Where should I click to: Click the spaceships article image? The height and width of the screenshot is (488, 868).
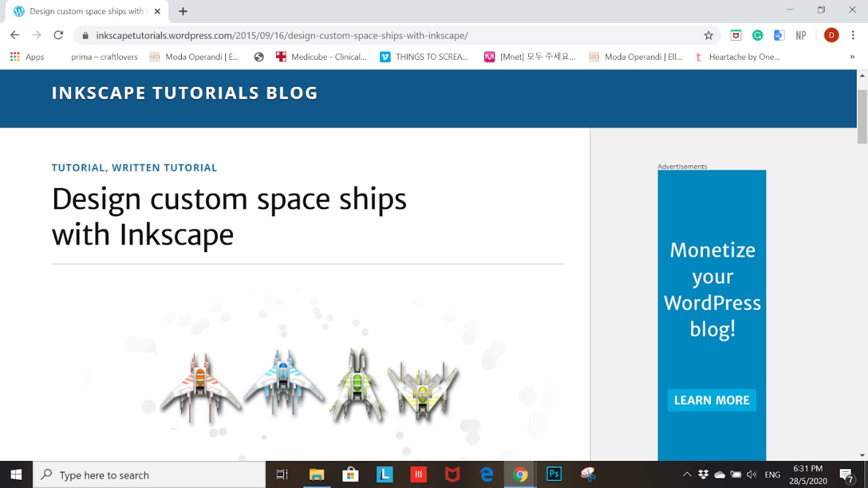pos(308,384)
